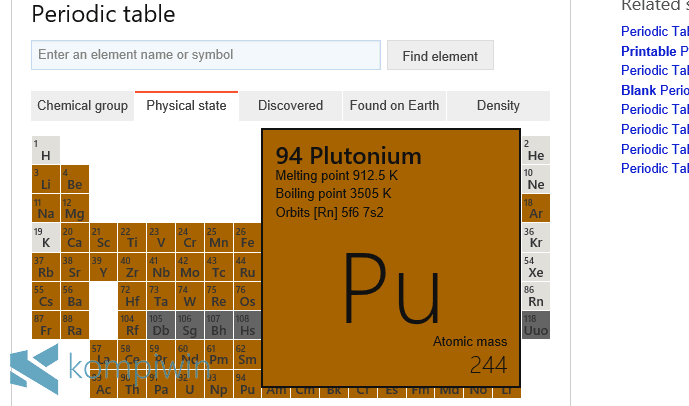689x406 pixels.
Task: Select the Zirconium (Zr) cell
Action: coord(132,267)
